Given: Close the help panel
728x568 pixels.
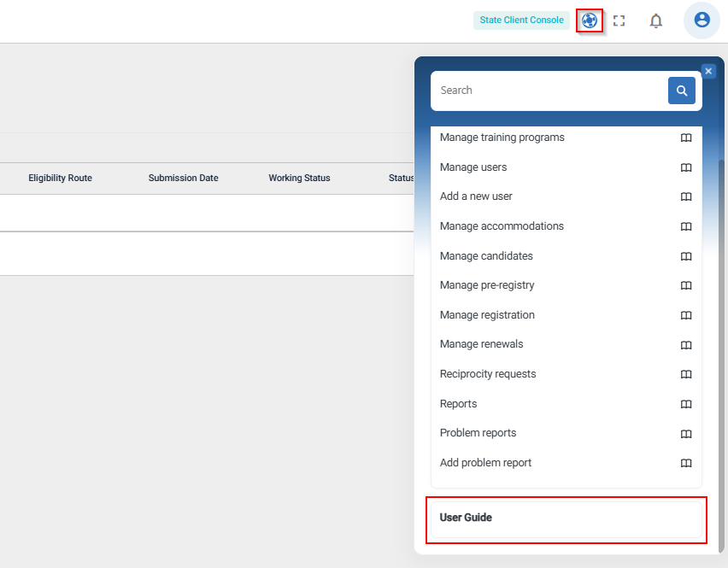Looking at the screenshot, I should pyautogui.click(x=708, y=71).
